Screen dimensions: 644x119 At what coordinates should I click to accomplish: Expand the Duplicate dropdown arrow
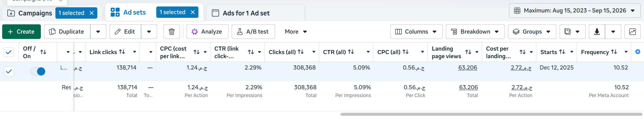tap(98, 32)
